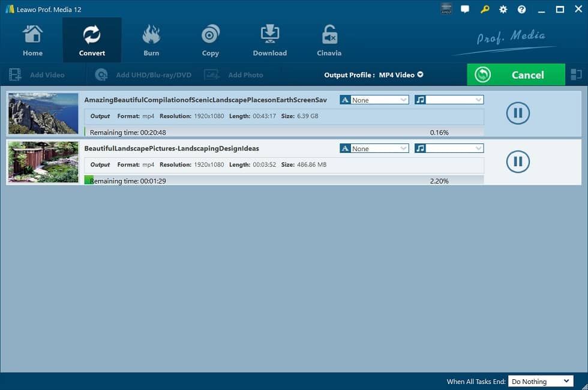Open the Burn module
This screenshot has height=390, width=588.
point(151,40)
